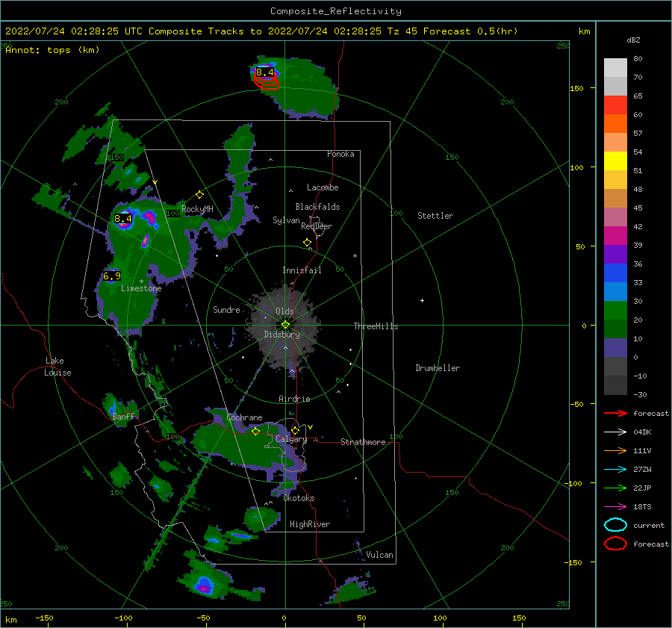
Task: Click the Ponoka city label
Action: point(340,154)
